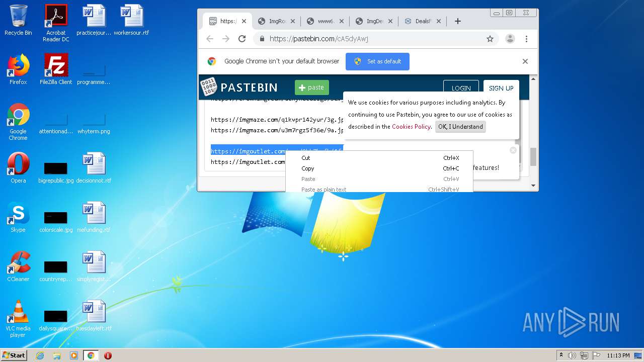Open Windows Explorer from taskbar
644x362 pixels.
click(x=57, y=355)
